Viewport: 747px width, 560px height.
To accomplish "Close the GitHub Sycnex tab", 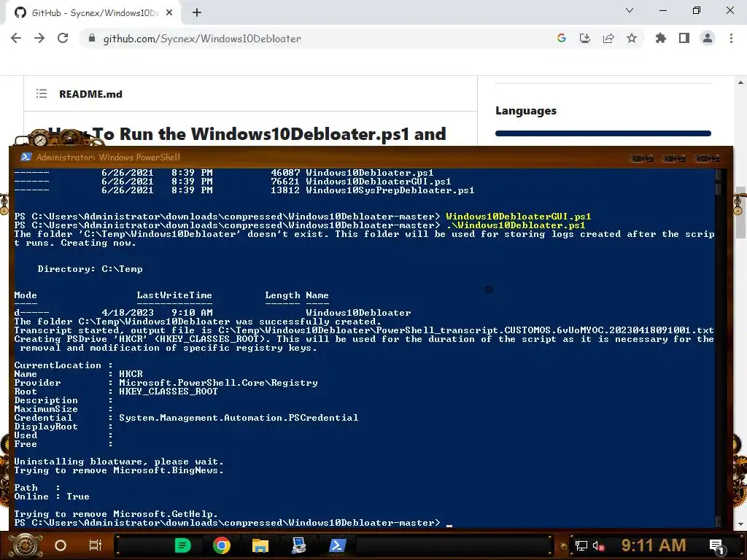I will 169,13.
